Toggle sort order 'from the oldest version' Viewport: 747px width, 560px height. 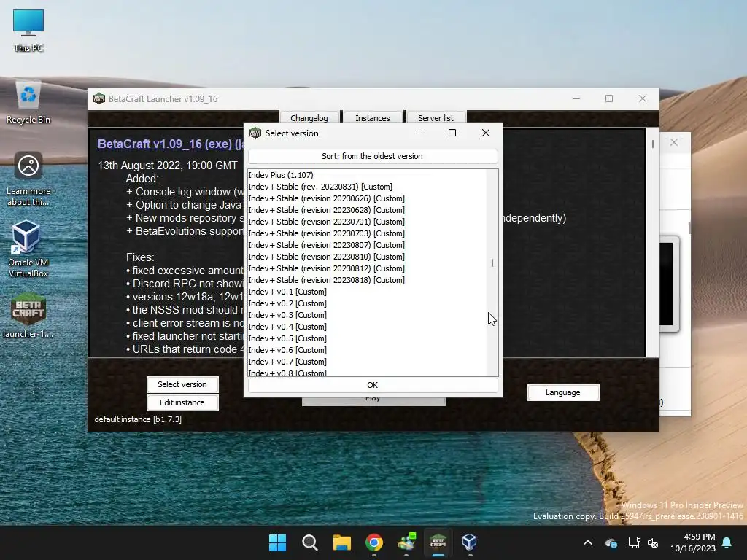(373, 156)
